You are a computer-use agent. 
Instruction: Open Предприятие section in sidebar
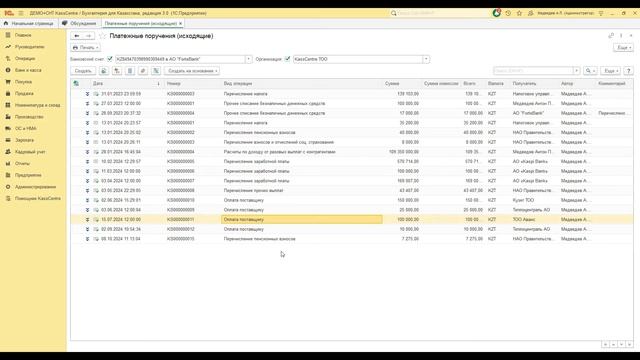pyautogui.click(x=28, y=175)
